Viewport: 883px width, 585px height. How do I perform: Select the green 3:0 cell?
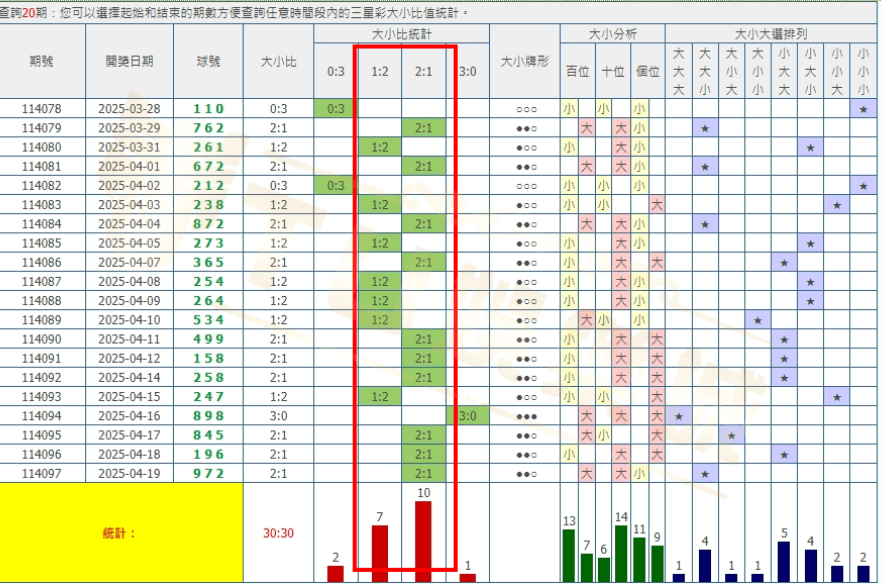pyautogui.click(x=467, y=416)
